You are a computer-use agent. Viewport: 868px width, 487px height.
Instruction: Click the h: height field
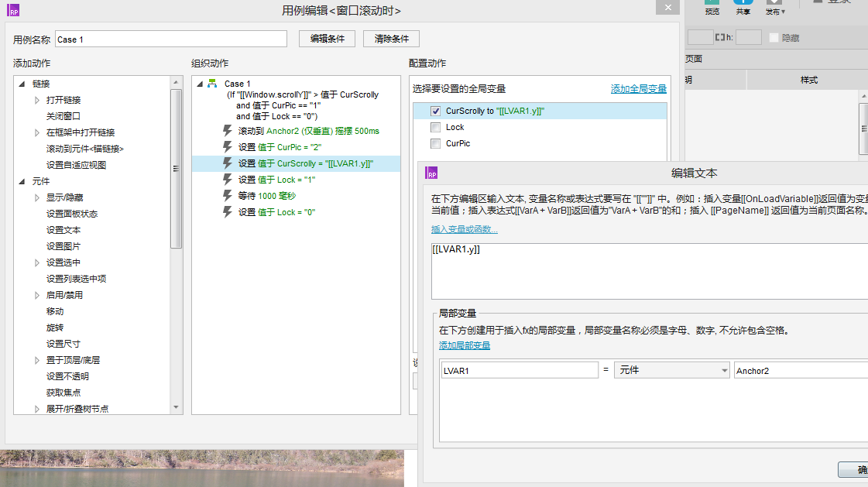pos(749,38)
